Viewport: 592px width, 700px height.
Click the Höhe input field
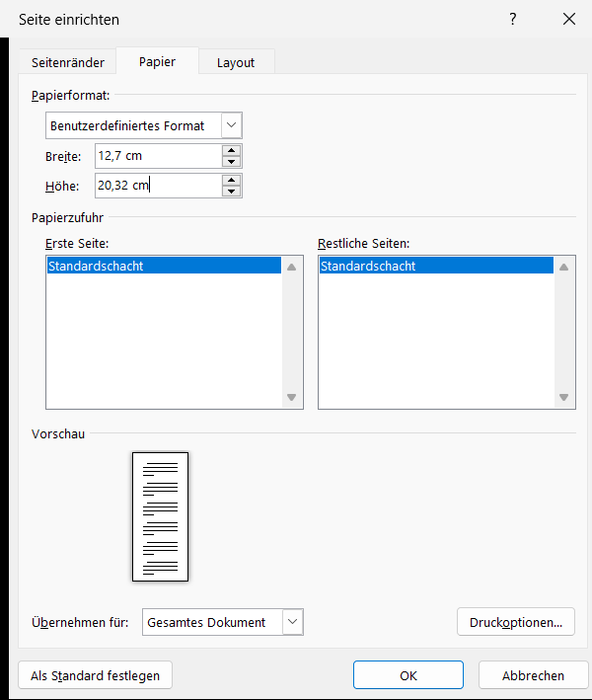coord(159,186)
